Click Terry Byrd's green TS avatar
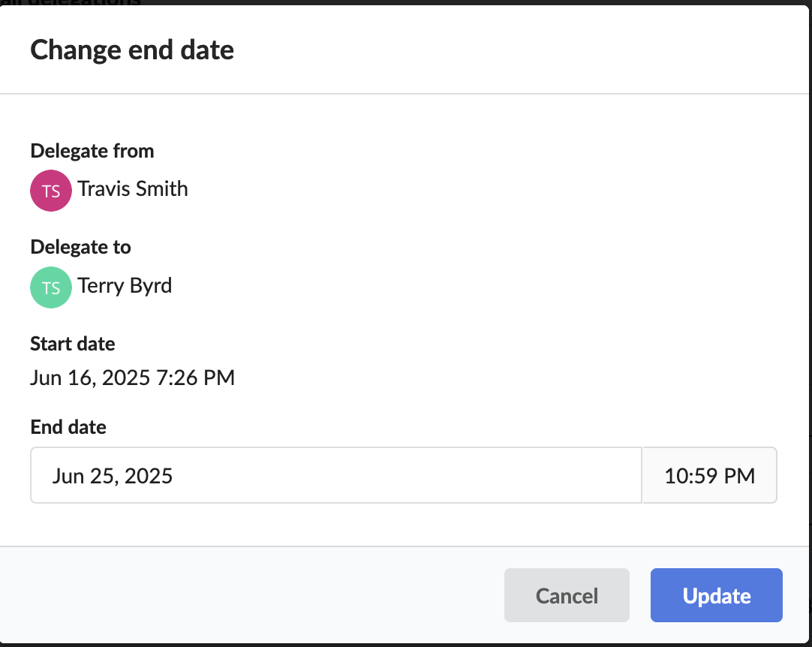This screenshot has width=812, height=647. point(51,287)
